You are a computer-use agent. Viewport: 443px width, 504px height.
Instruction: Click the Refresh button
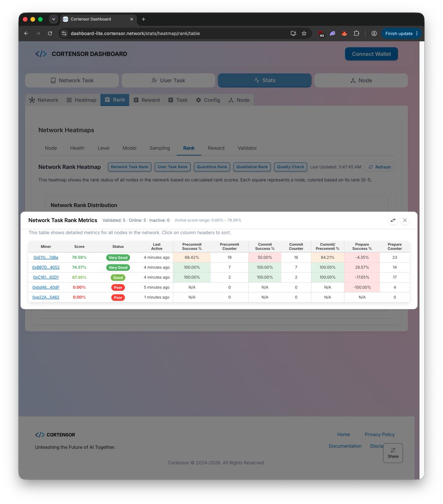click(x=380, y=167)
